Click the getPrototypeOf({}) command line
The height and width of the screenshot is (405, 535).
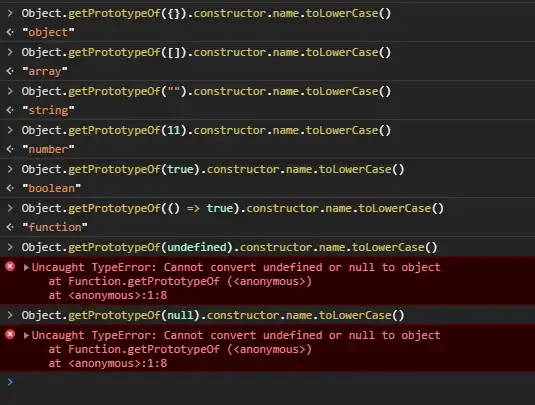point(206,13)
